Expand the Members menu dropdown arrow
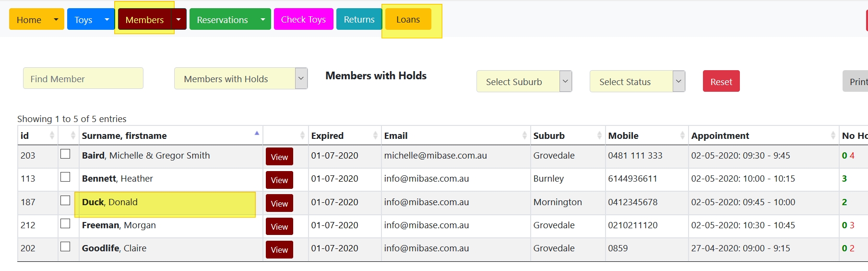This screenshot has height=271, width=868. [x=178, y=20]
